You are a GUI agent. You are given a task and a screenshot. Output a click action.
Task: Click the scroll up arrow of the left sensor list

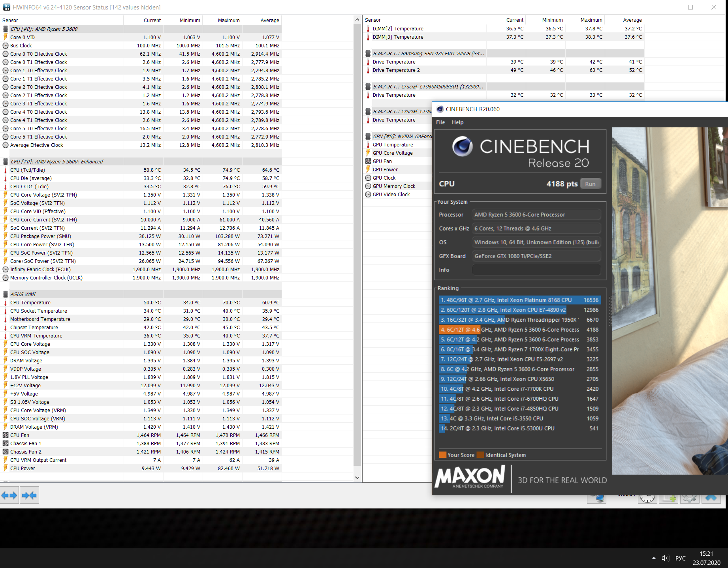pos(357,20)
